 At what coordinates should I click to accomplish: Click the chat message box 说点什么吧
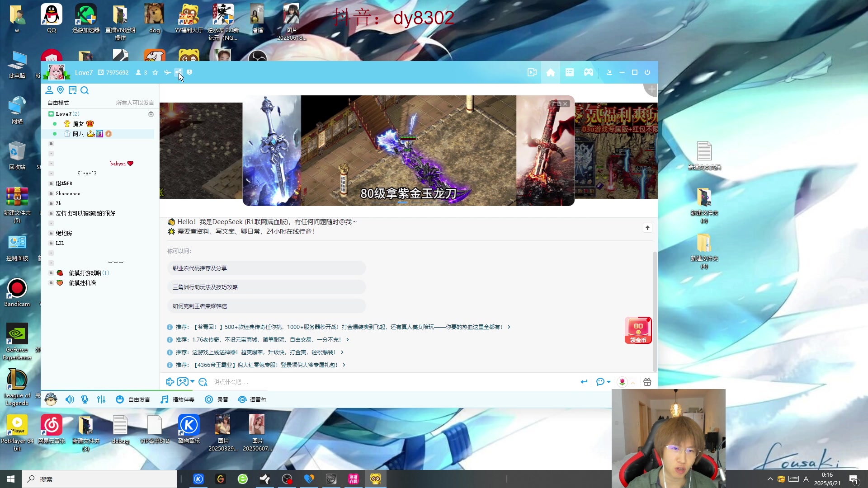393,382
